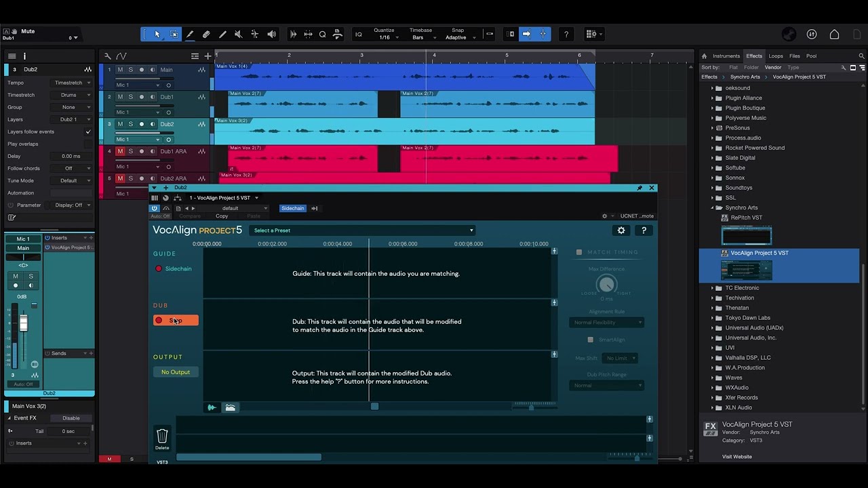Open the Snap Adaptive dropdown
The height and width of the screenshot is (488, 868).
point(459,37)
